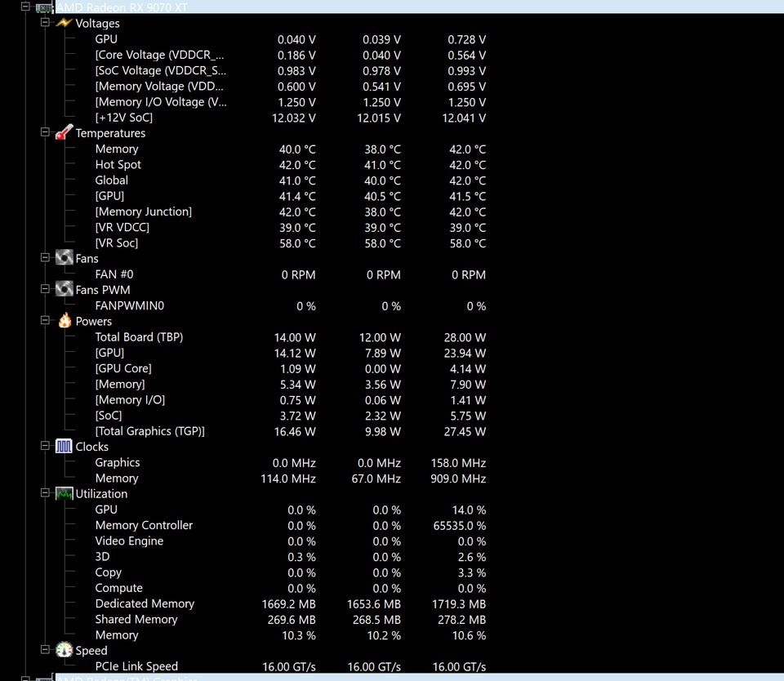Screen dimensions: 784x681
Task: Select the Dedicated Memory row
Action: pyautogui.click(x=290, y=603)
